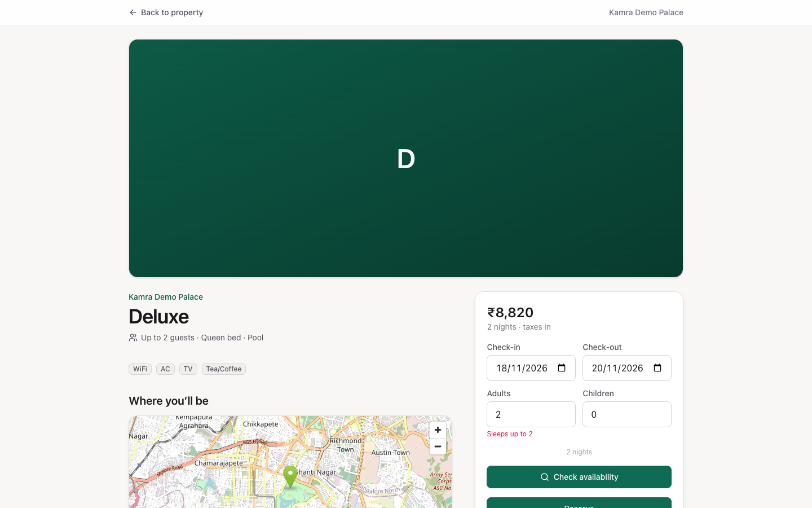Click the Check availability button

tap(579, 477)
